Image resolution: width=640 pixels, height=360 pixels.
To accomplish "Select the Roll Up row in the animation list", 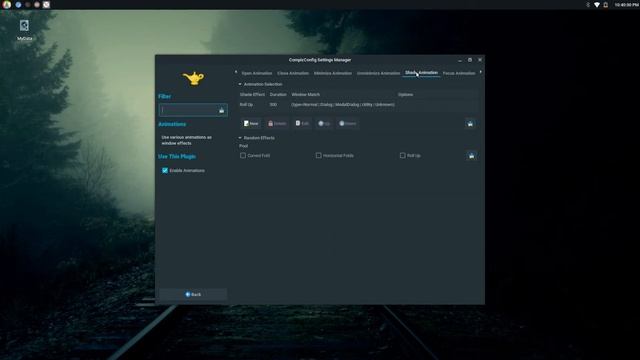I will click(x=358, y=104).
